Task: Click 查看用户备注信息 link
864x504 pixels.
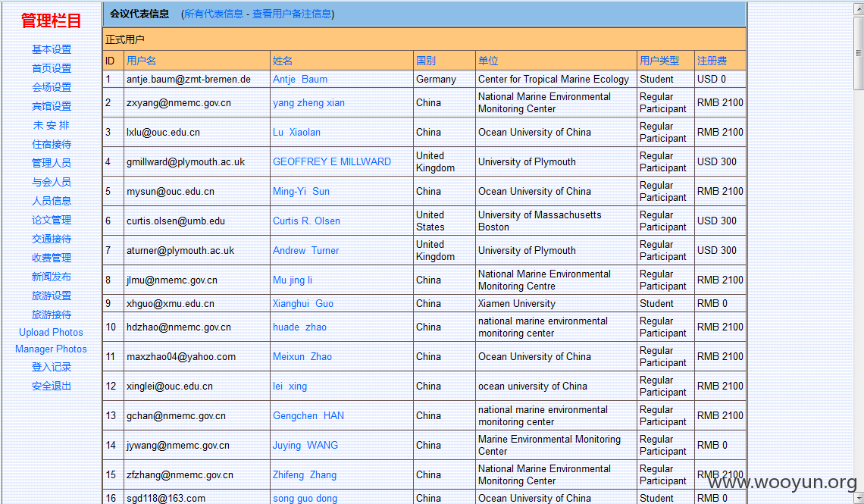Action: point(292,14)
